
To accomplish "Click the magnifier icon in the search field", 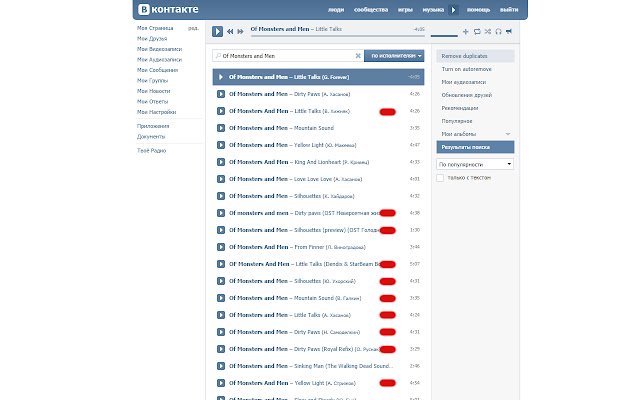I will click(218, 56).
